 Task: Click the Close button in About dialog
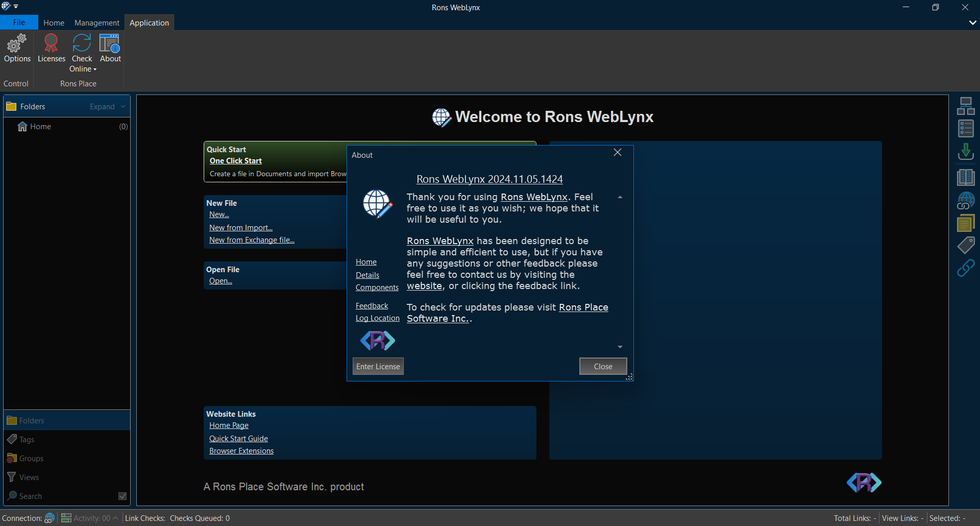pyautogui.click(x=603, y=366)
